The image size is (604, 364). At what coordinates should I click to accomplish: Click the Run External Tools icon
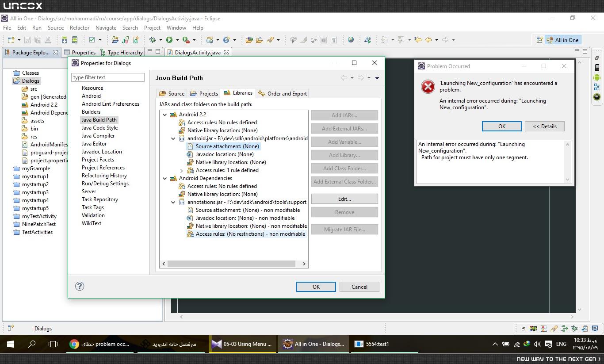pos(186,40)
